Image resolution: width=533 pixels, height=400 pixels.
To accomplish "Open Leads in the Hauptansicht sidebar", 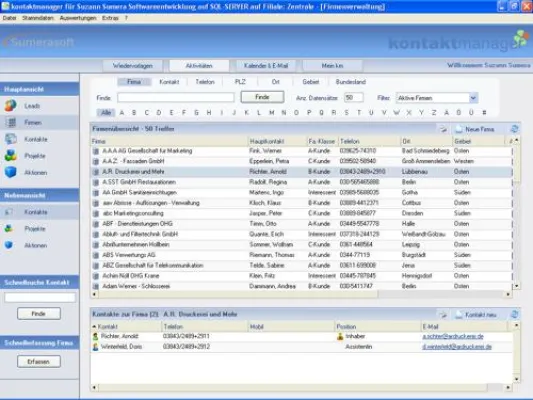I will (x=32, y=106).
